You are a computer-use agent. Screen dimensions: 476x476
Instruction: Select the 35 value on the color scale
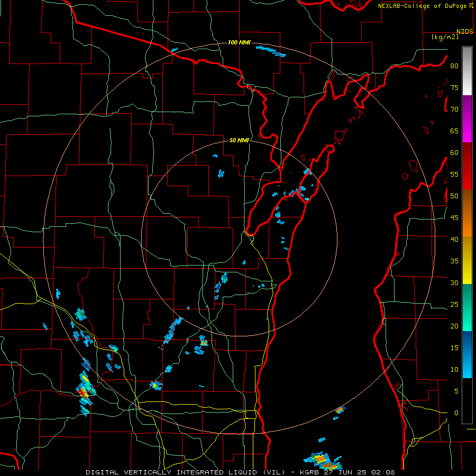pos(454,261)
